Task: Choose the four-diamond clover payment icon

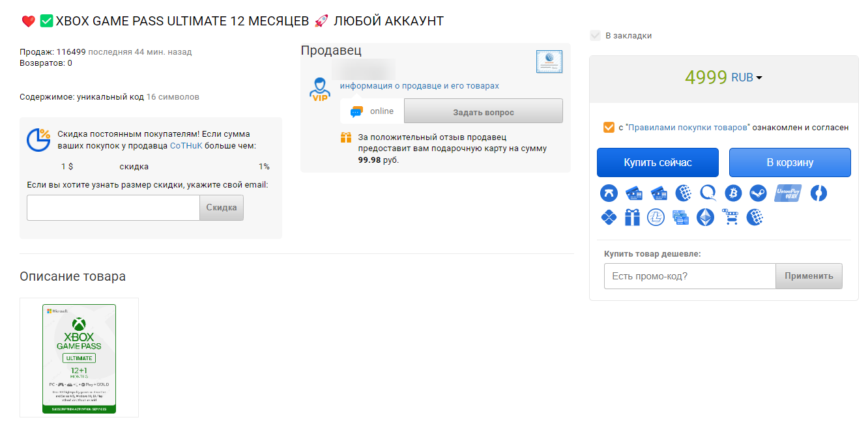Action: (x=609, y=217)
